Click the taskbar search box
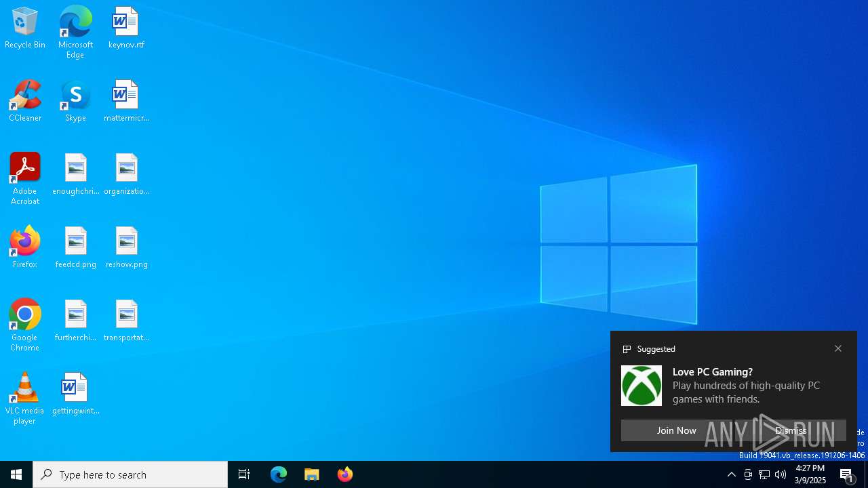 (130, 474)
